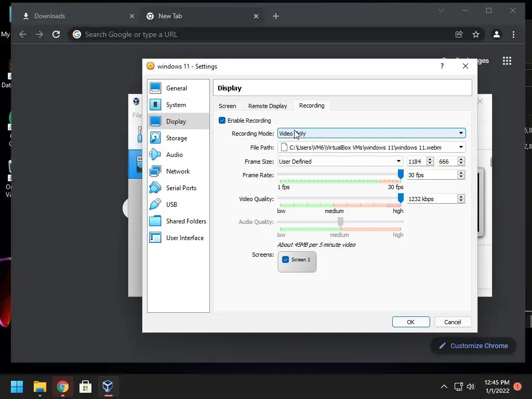Select the Shared Folders label

(x=186, y=221)
